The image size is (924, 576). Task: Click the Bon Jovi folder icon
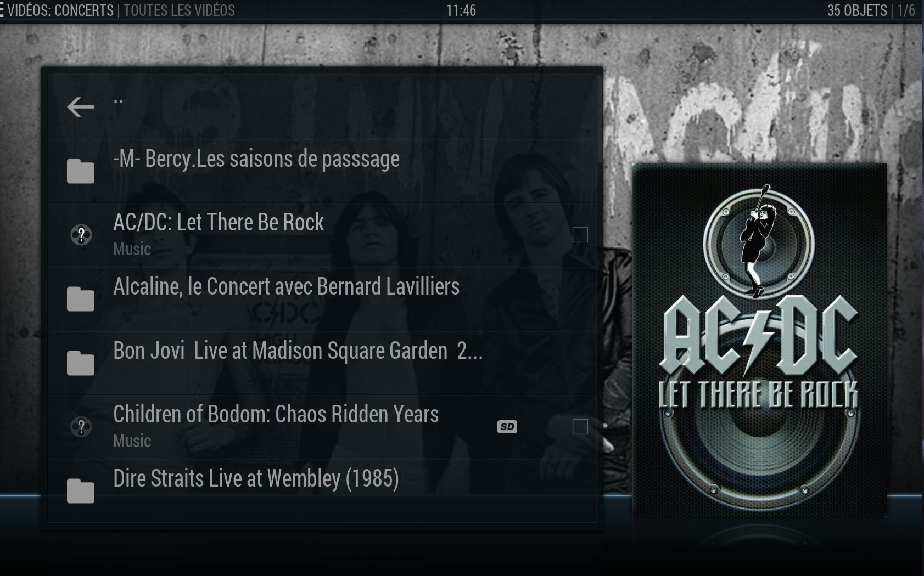click(x=81, y=363)
